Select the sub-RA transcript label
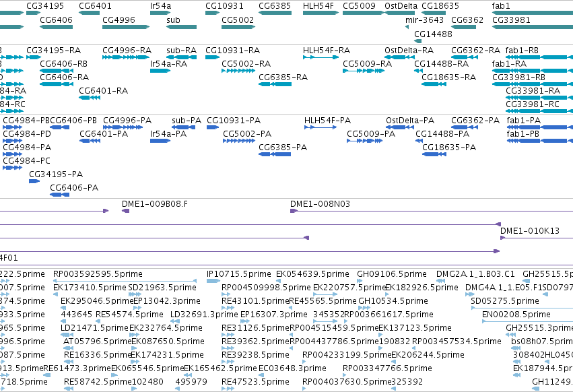Image resolution: width=573 pixels, height=392 pixels. pyautogui.click(x=182, y=50)
